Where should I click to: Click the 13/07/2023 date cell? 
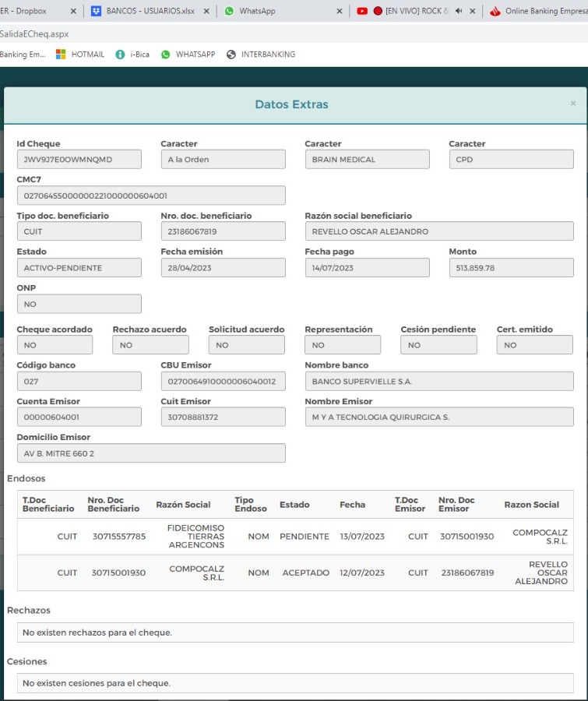361,537
